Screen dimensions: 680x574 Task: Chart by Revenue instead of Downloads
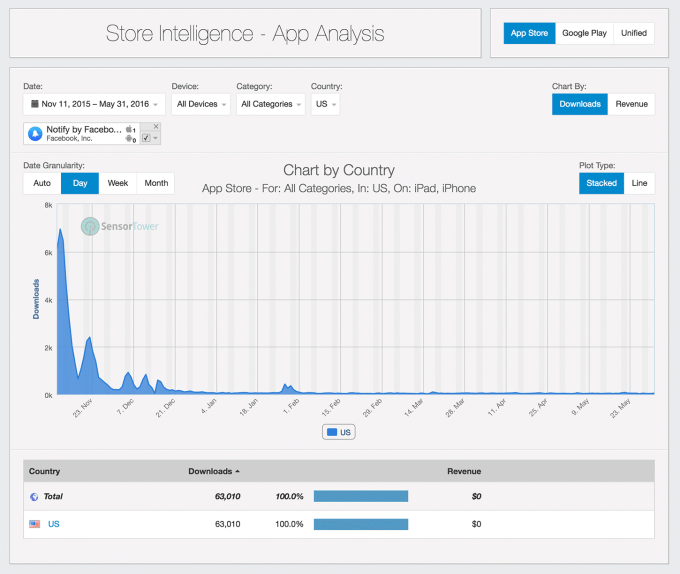tap(631, 104)
